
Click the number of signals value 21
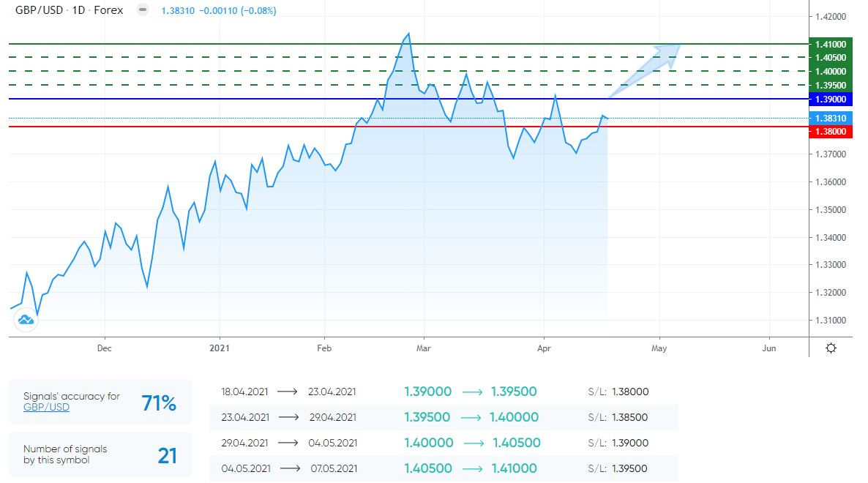168,455
